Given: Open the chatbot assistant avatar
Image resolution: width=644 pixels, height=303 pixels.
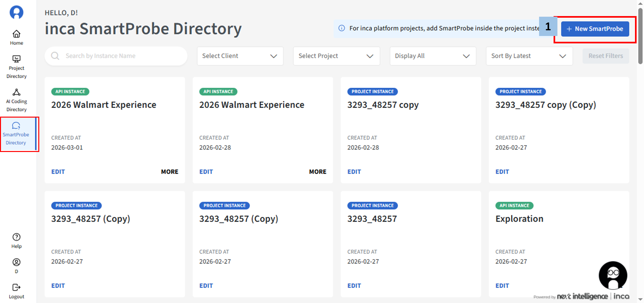Looking at the screenshot, I should tap(613, 275).
